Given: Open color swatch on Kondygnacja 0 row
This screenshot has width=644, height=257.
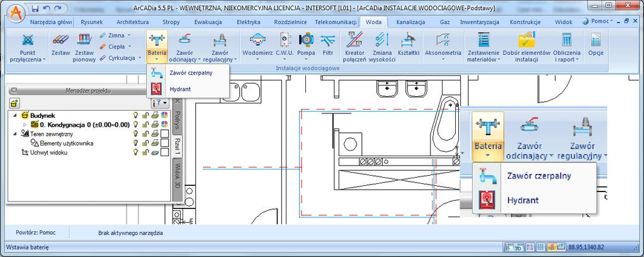Looking at the screenshot, I should coord(165,125).
